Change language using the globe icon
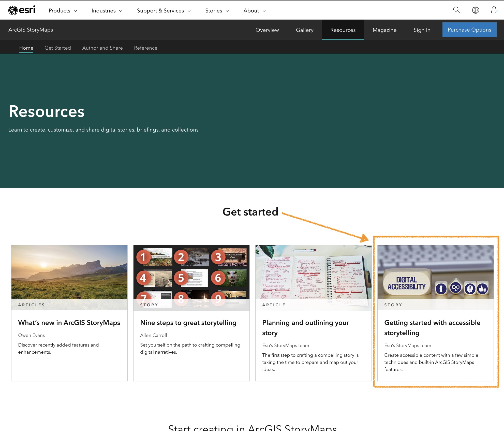 pyautogui.click(x=476, y=10)
